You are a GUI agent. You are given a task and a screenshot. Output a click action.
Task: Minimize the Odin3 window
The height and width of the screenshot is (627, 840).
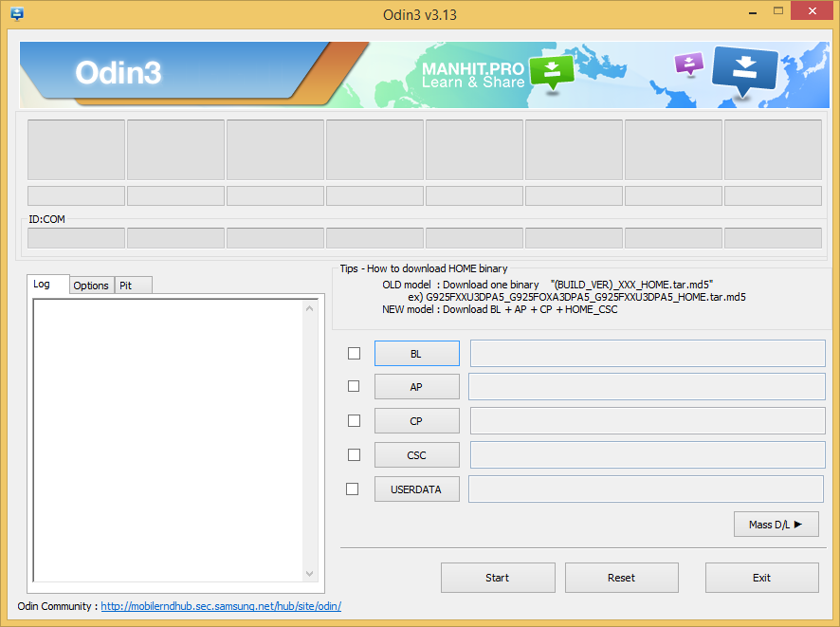click(x=753, y=11)
